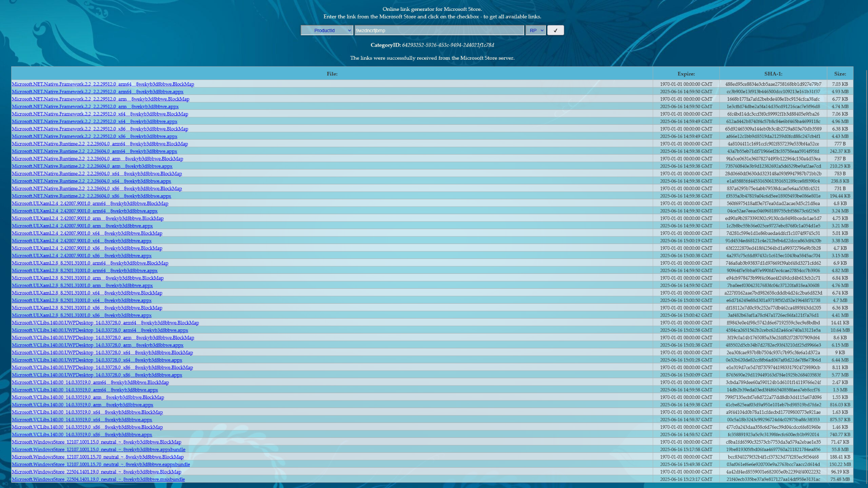
Task: Open the ProductId type dropdown
Action: click(326, 30)
